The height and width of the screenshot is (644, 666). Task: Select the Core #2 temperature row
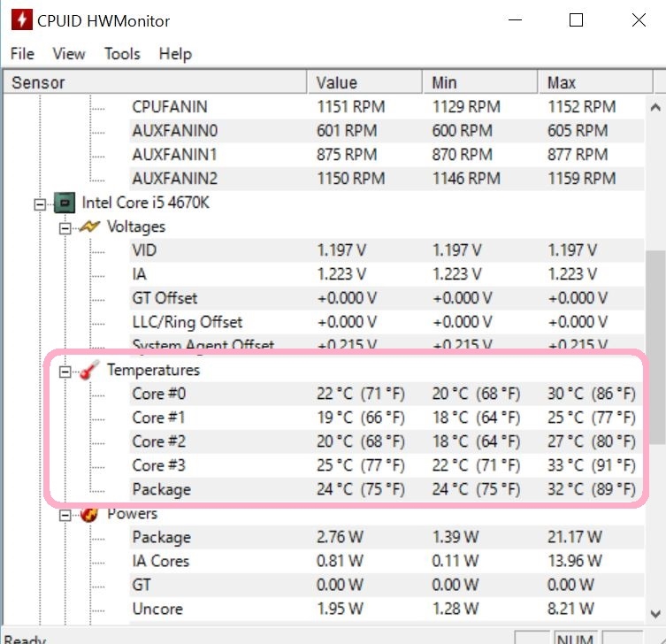coord(387,441)
